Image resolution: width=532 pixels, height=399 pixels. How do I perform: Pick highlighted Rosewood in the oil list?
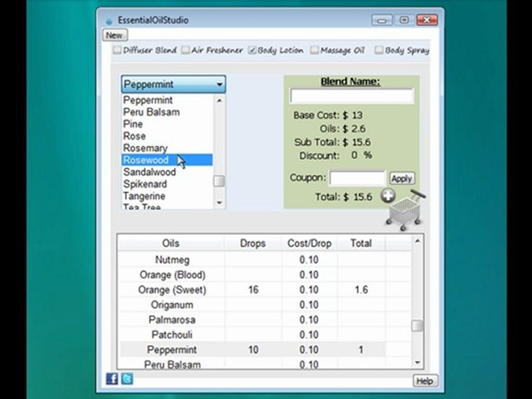point(167,160)
